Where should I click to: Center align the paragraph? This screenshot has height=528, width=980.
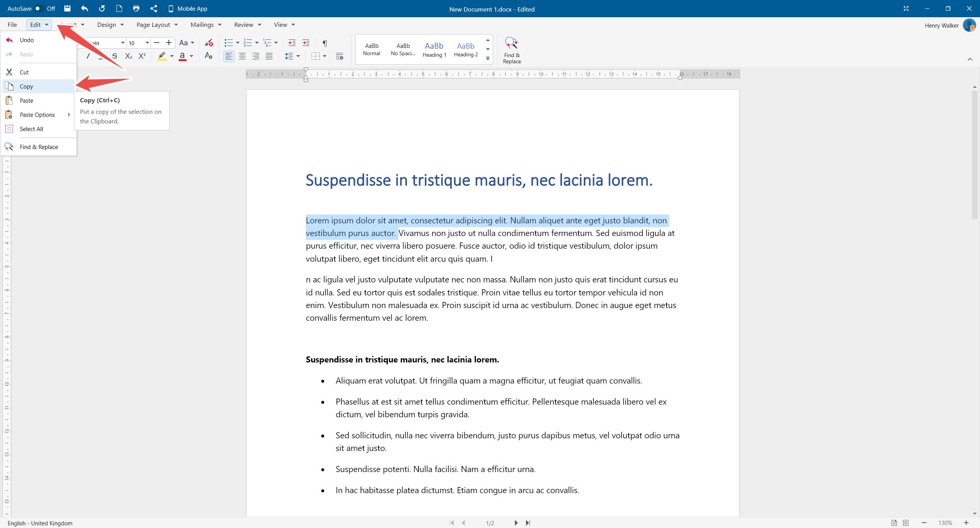242,56
